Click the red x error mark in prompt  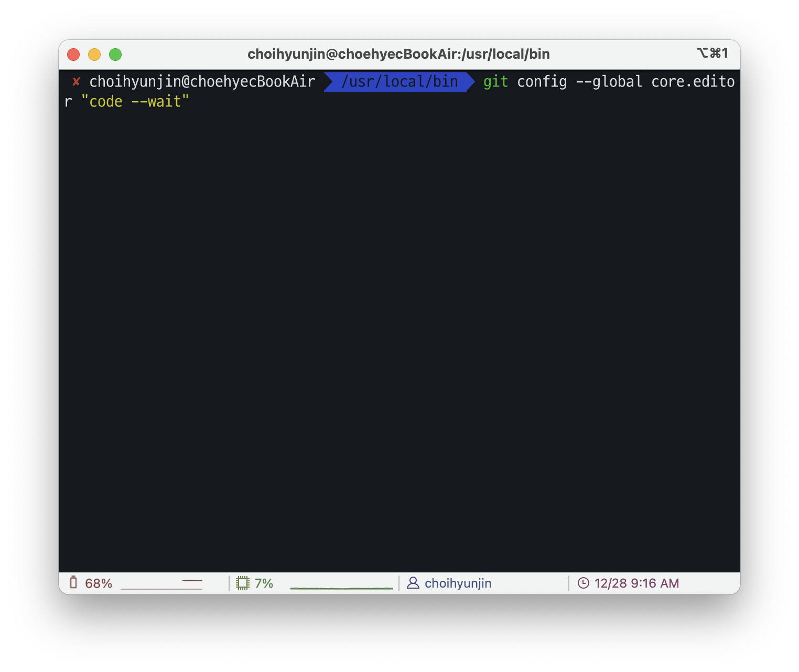[x=77, y=82]
